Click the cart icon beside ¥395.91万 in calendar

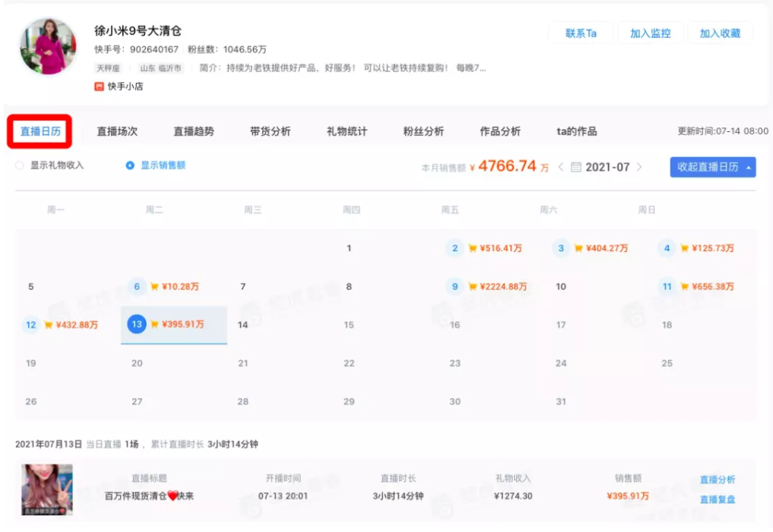click(154, 324)
